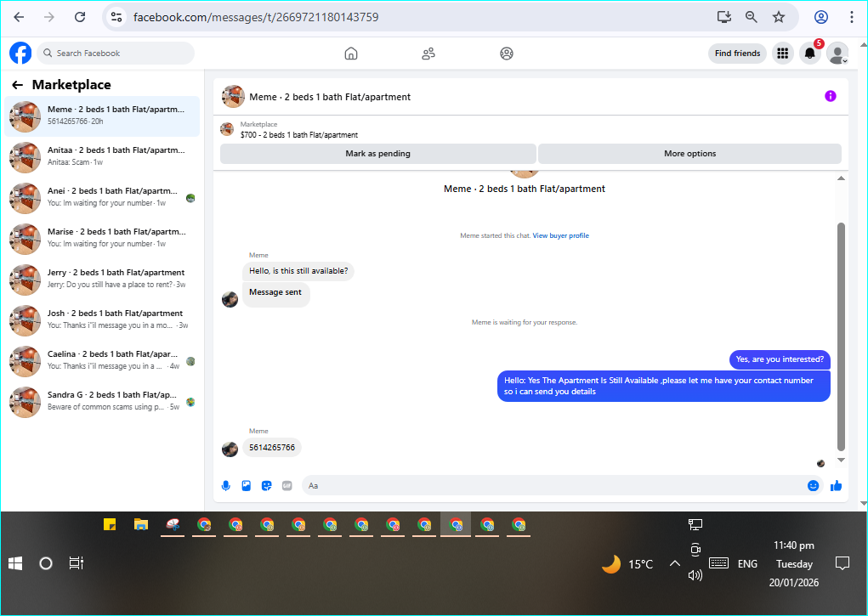Image resolution: width=868 pixels, height=616 pixels.
Task: Open Task View on taskbar
Action: [77, 563]
